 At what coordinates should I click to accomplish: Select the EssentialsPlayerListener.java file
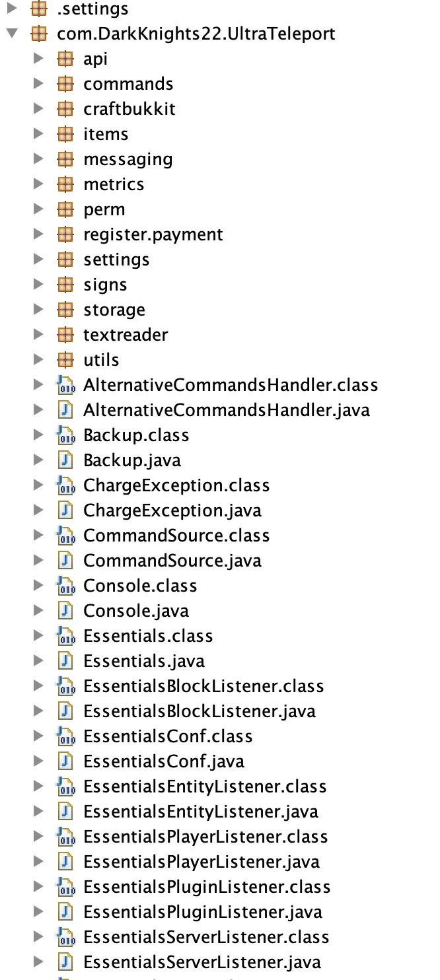pos(201,862)
